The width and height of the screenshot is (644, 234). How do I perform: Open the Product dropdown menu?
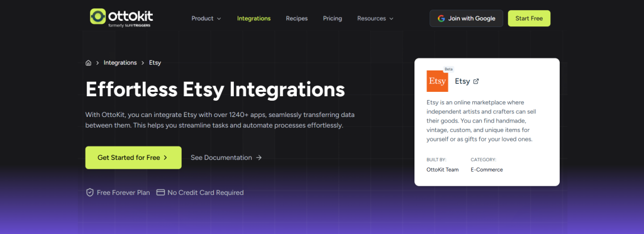point(206,18)
